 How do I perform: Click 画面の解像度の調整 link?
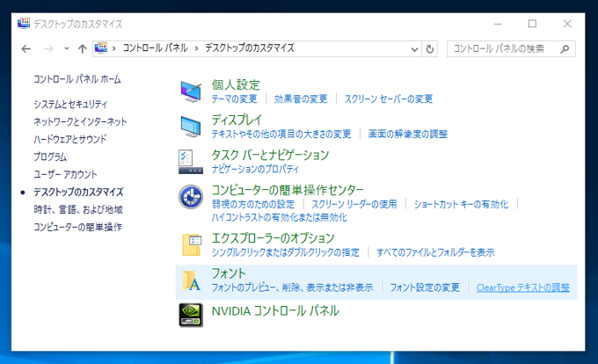[x=408, y=135]
